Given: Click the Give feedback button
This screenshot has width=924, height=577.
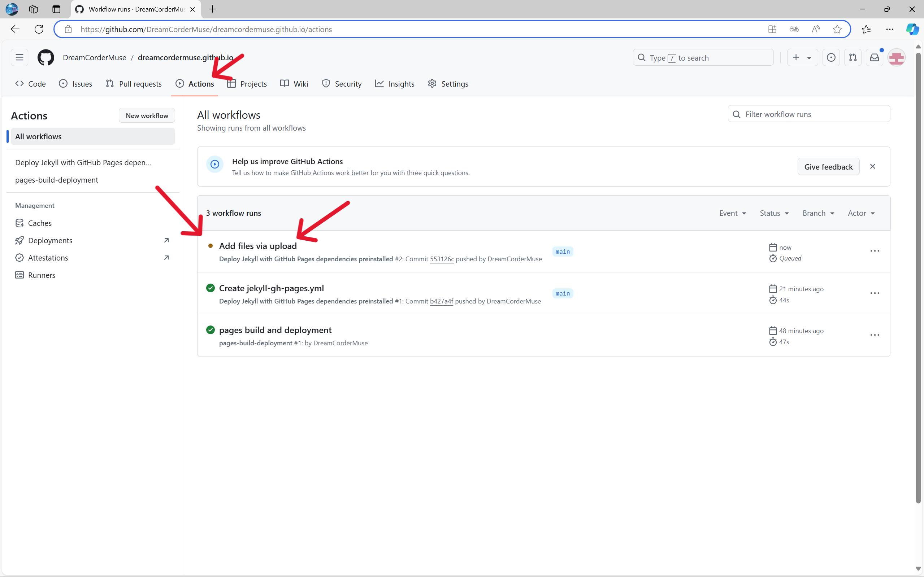Looking at the screenshot, I should [828, 166].
